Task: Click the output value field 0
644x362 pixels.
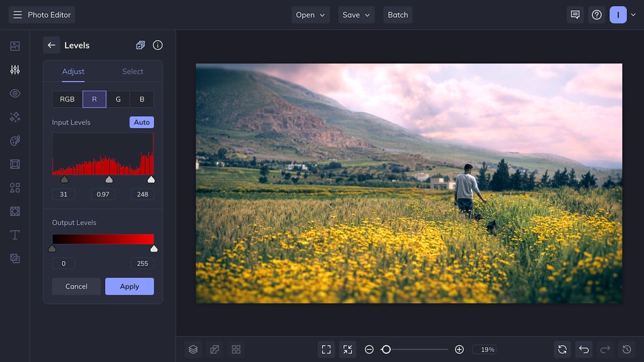Action: point(63,264)
